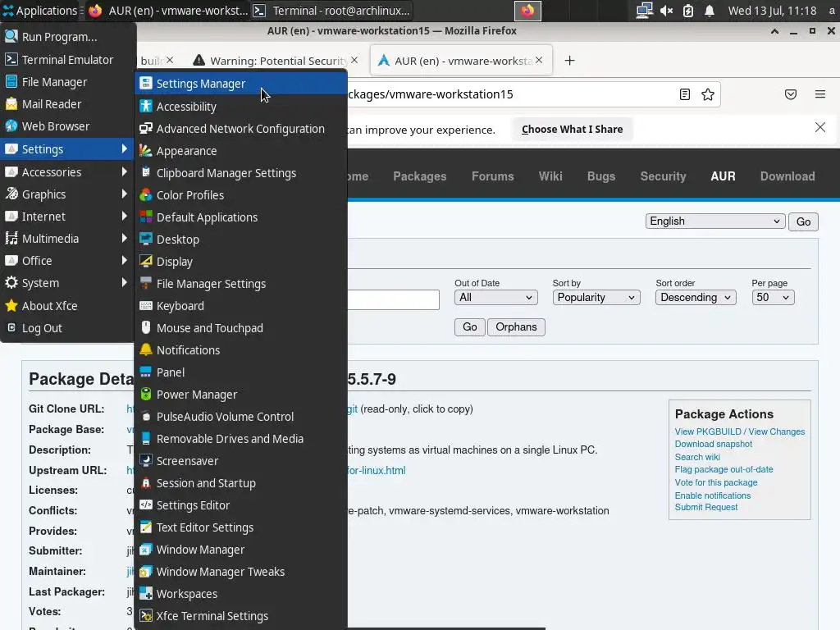
Task: Click Flag package out-of-date link
Action: pos(724,469)
